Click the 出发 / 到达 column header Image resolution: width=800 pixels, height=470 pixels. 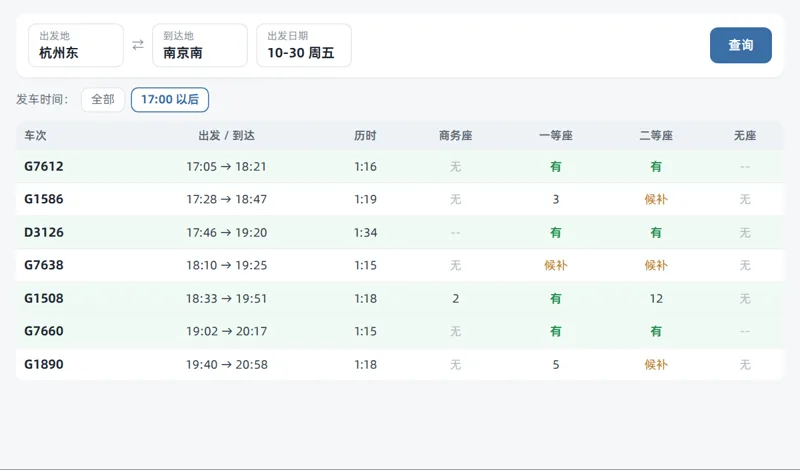click(x=227, y=135)
